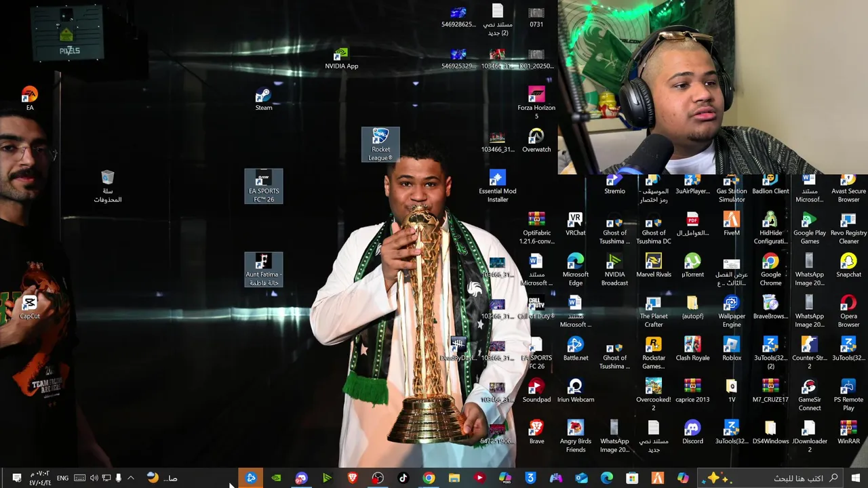Open the Roblox desktop icon

click(732, 349)
